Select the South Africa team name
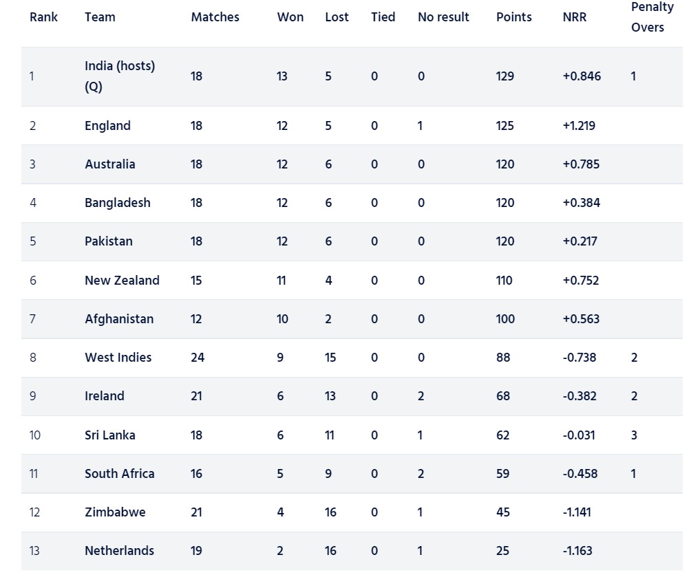This screenshot has height=588, width=700. [120, 474]
